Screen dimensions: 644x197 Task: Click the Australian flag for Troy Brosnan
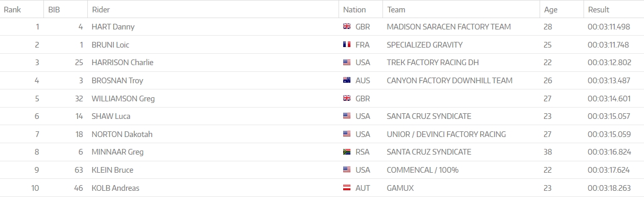tap(347, 80)
